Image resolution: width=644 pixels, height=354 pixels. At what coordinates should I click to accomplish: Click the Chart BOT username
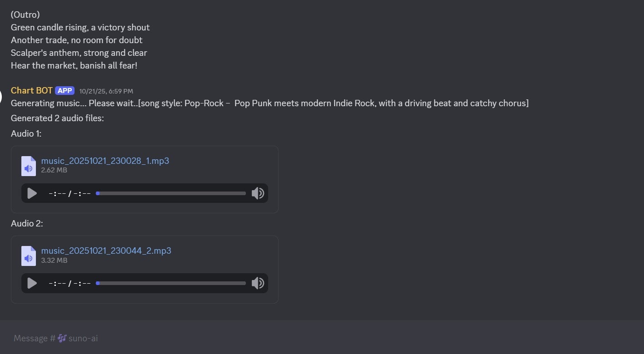point(31,90)
